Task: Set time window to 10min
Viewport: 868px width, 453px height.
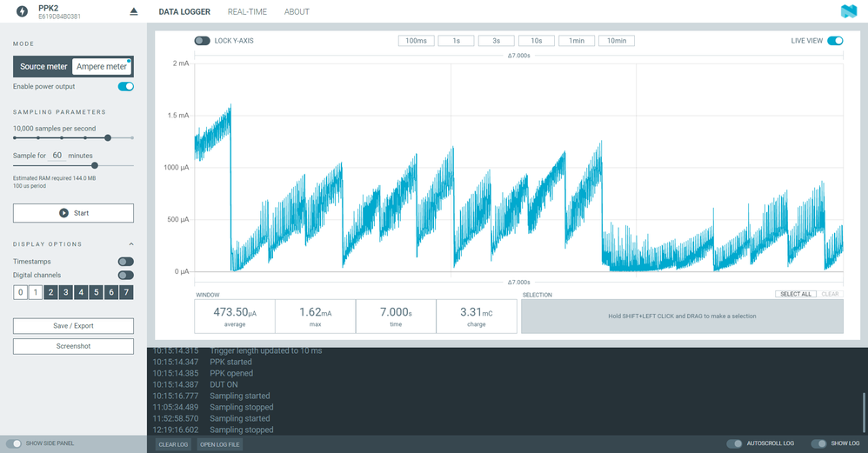Action: point(617,41)
